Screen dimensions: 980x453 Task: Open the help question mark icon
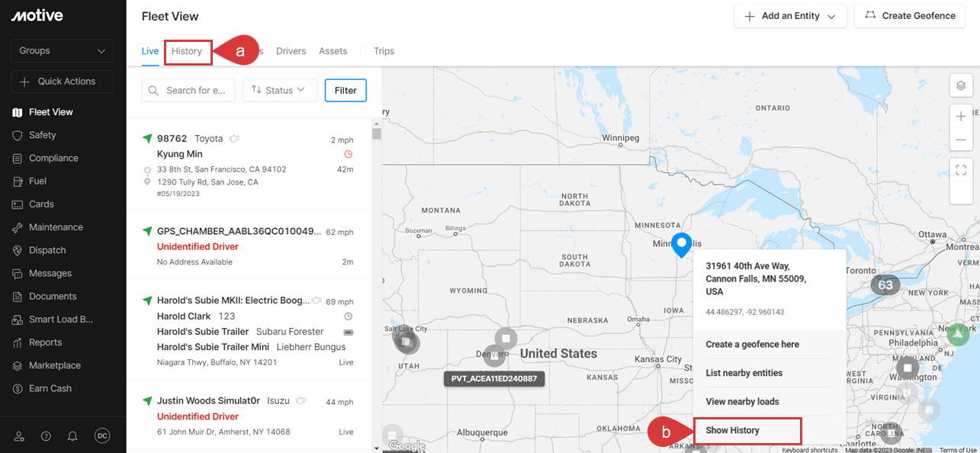(x=46, y=436)
